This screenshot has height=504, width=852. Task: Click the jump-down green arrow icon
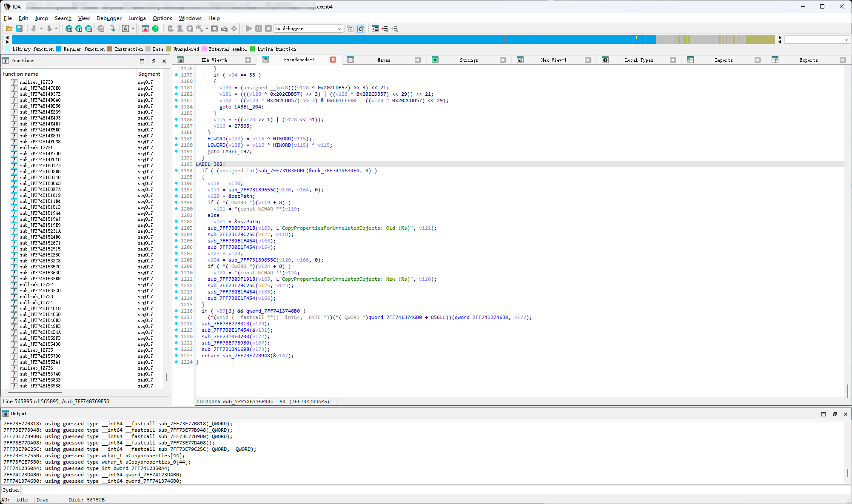tap(113, 28)
